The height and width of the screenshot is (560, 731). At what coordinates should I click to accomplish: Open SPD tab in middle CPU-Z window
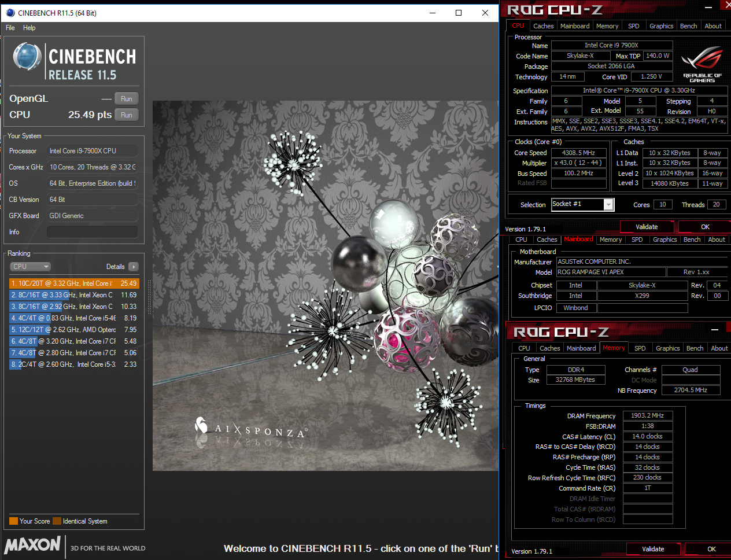point(637,240)
